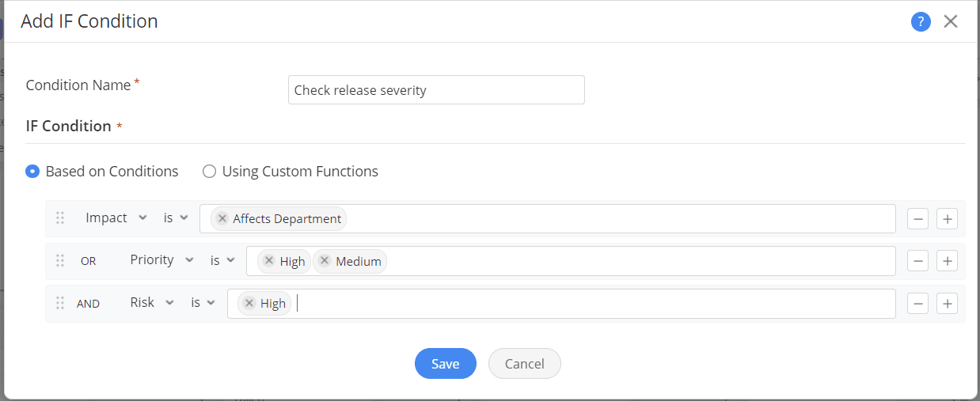Remove the Medium priority tag
Image resolution: width=980 pixels, height=401 pixels.
click(x=325, y=261)
